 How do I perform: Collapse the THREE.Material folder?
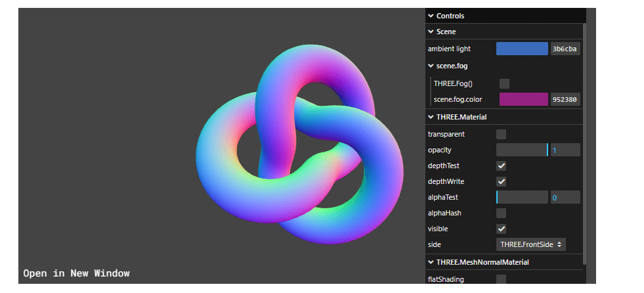504,117
